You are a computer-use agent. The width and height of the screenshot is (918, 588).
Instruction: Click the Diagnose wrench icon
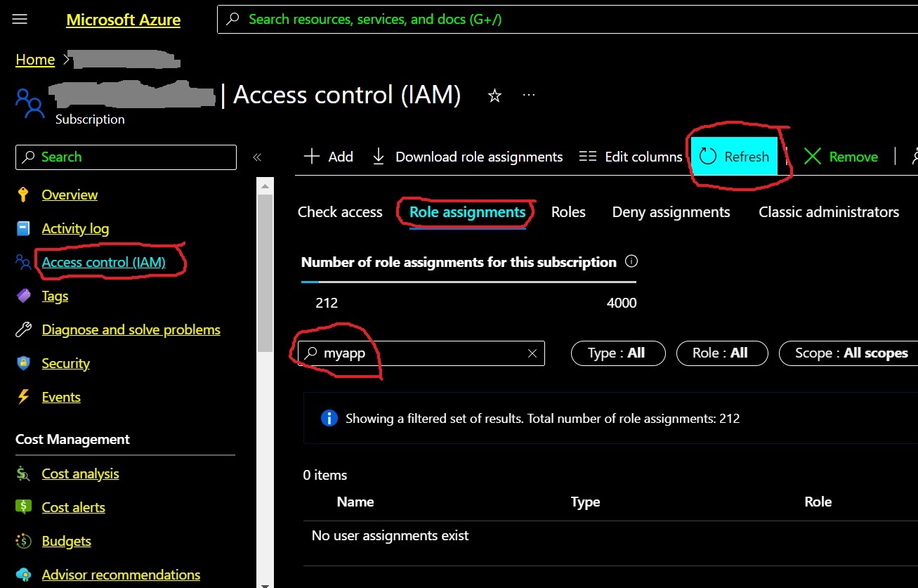pos(23,329)
